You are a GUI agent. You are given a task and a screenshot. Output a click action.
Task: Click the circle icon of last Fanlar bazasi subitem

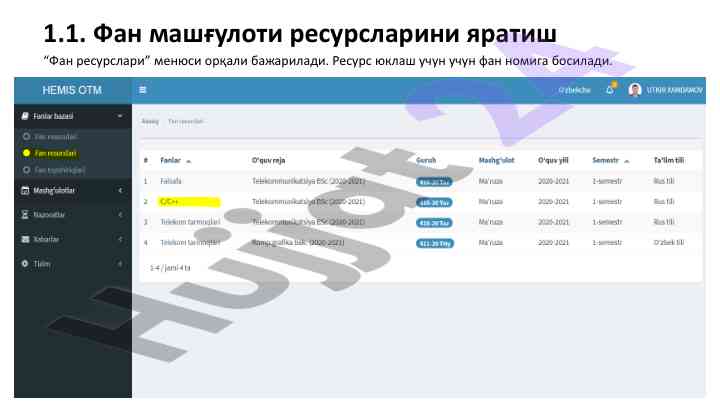pos(26,170)
